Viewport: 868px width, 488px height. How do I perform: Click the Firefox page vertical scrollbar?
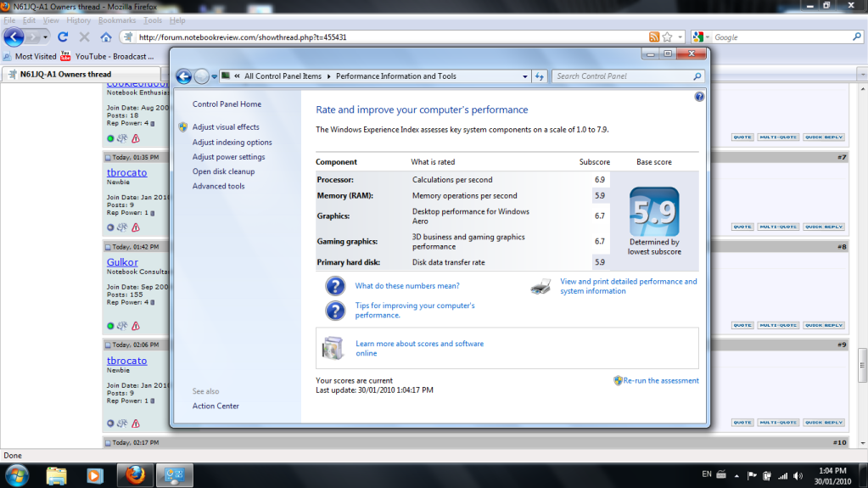pos(862,366)
